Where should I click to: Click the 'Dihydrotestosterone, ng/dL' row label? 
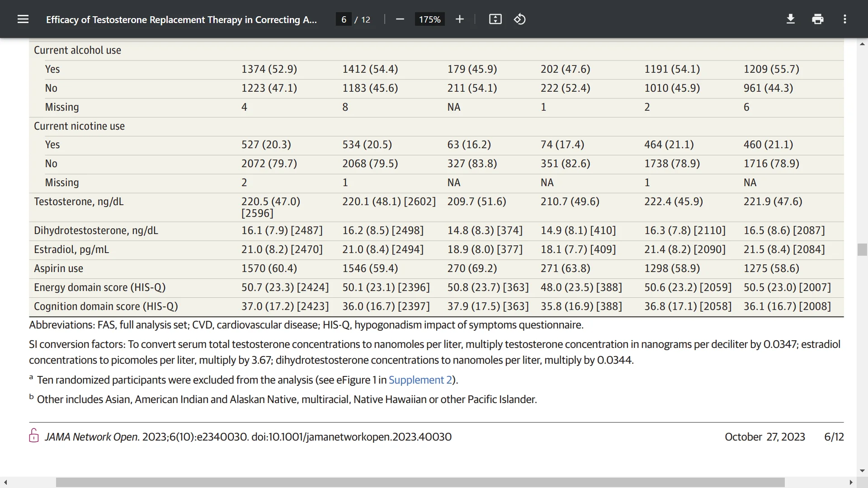[x=96, y=230]
